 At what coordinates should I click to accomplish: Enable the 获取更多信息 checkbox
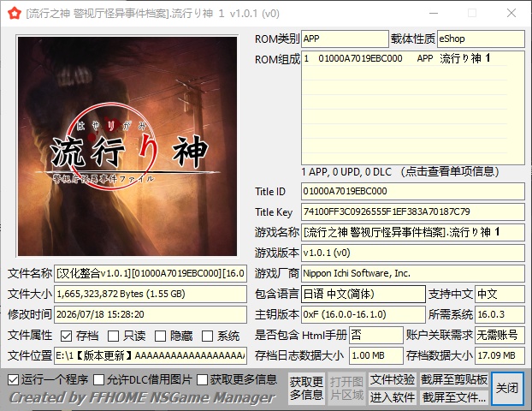click(x=202, y=380)
